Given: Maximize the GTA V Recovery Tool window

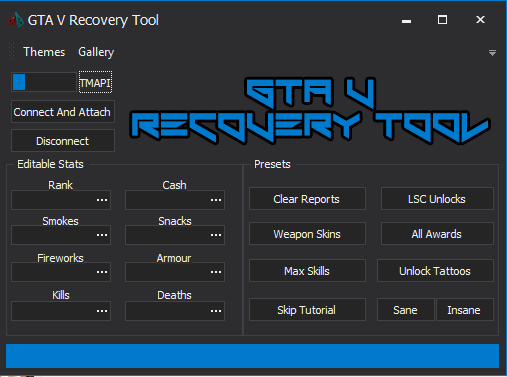Looking at the screenshot, I should 442,20.
